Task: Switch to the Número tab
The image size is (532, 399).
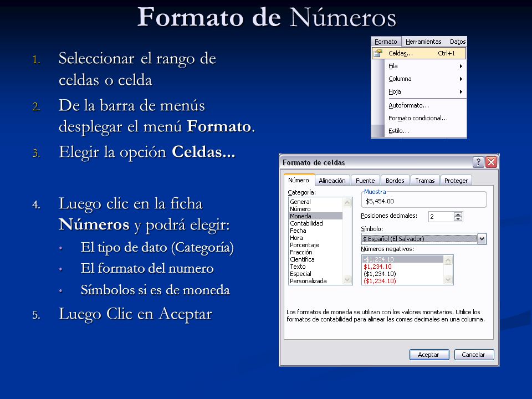Action: tap(299, 180)
